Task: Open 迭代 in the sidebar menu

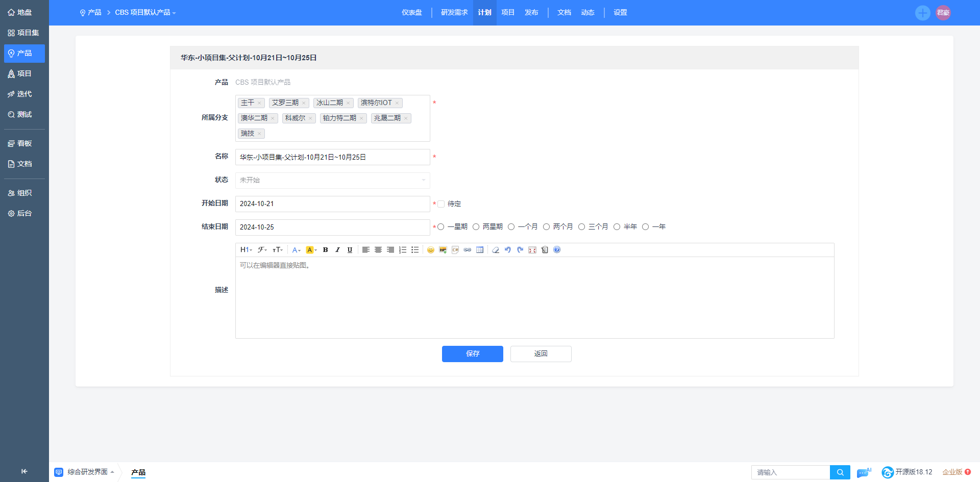Action: click(x=24, y=94)
